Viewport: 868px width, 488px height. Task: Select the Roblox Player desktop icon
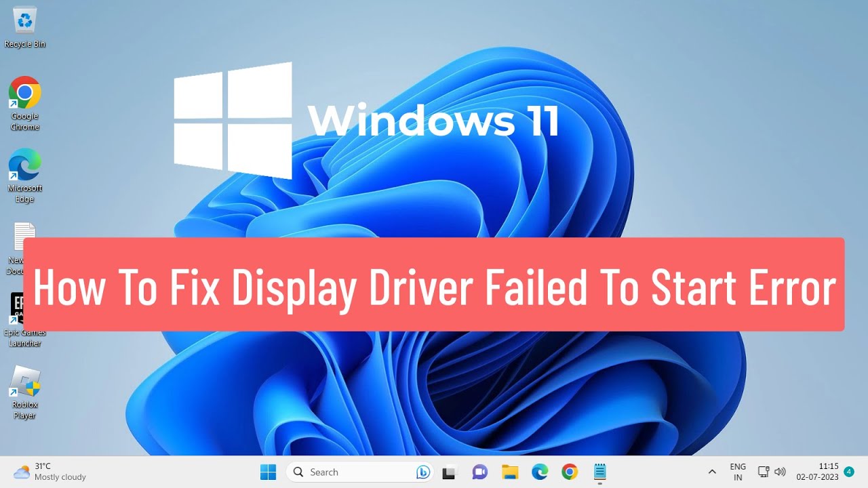click(x=25, y=392)
